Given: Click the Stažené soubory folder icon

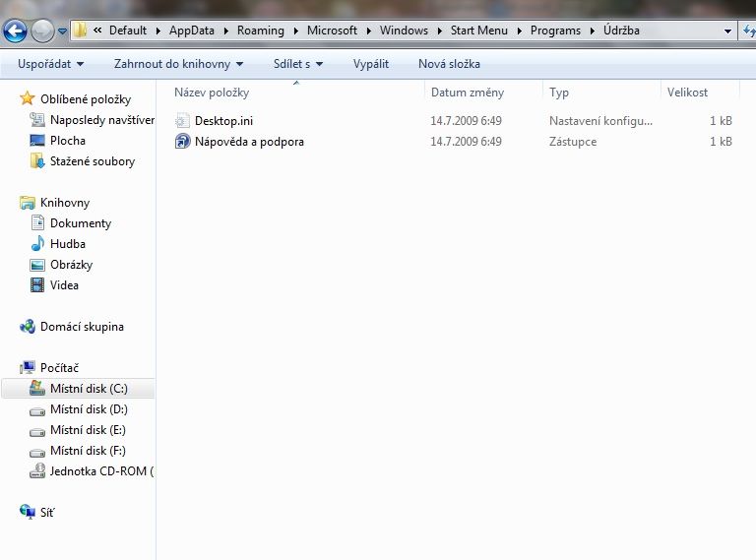Looking at the screenshot, I should [x=37, y=161].
